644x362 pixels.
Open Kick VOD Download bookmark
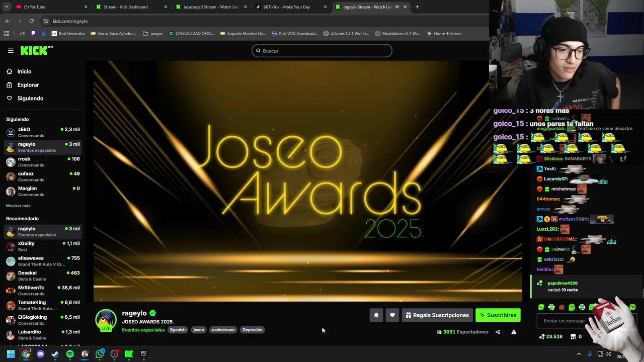pos(294,34)
